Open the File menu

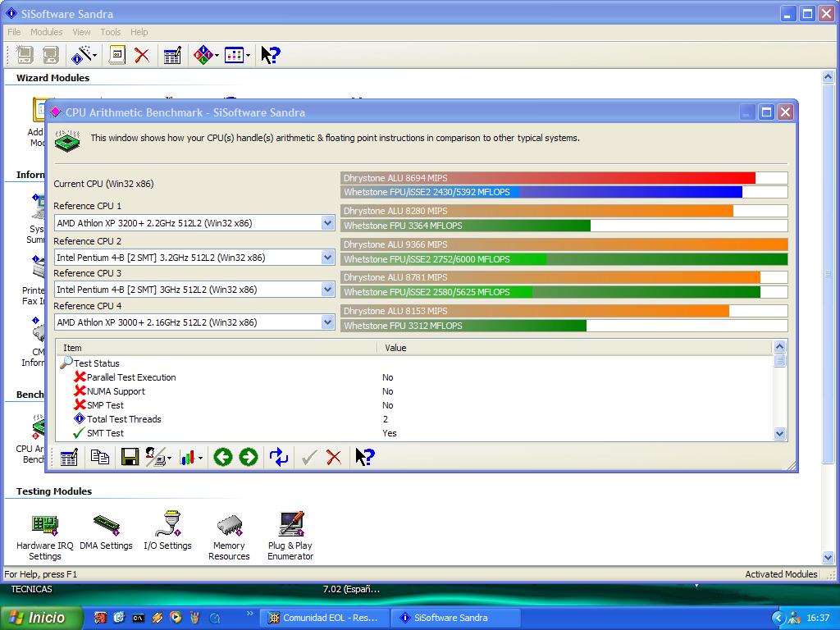click(x=14, y=32)
